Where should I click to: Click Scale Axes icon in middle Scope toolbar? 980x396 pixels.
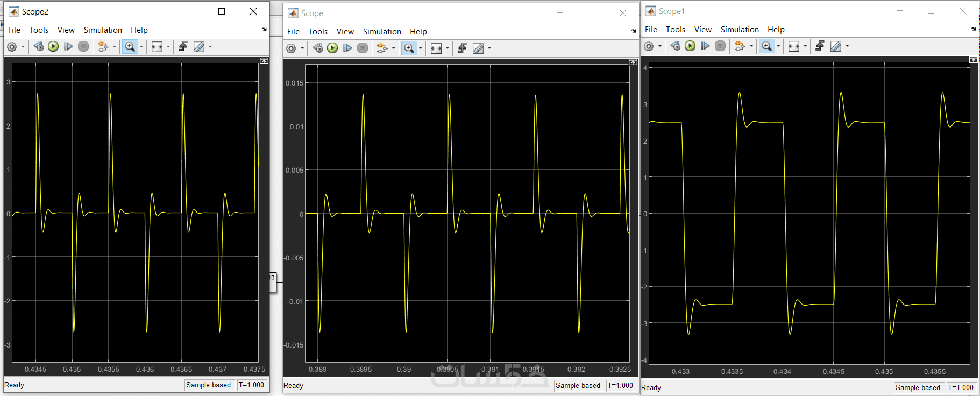(x=436, y=48)
